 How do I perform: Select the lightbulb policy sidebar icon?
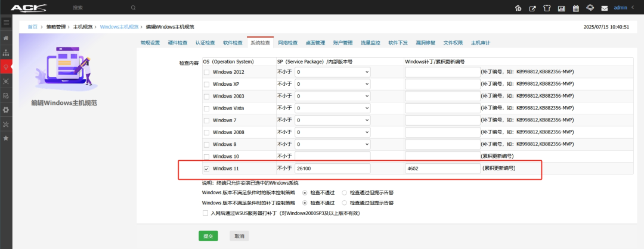(6, 67)
